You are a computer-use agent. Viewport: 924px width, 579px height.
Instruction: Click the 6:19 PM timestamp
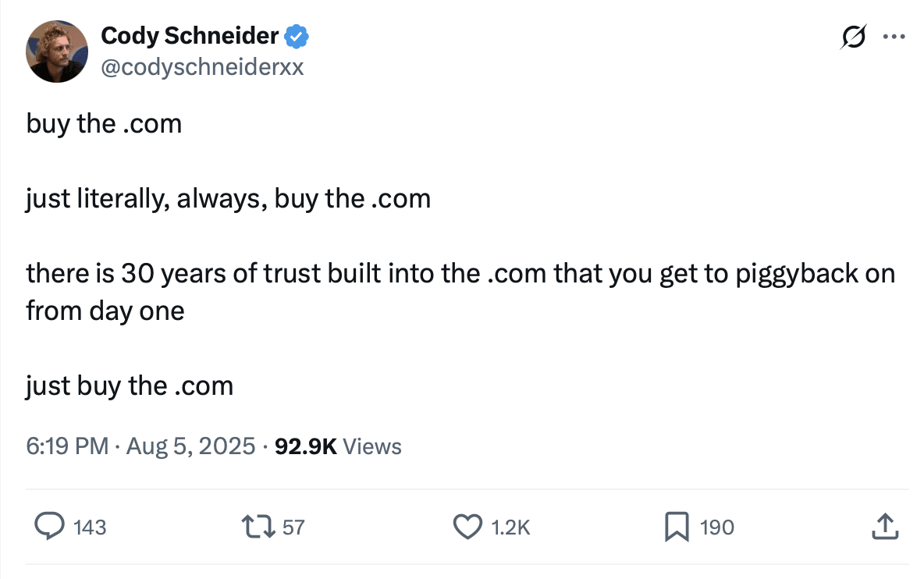click(67, 446)
